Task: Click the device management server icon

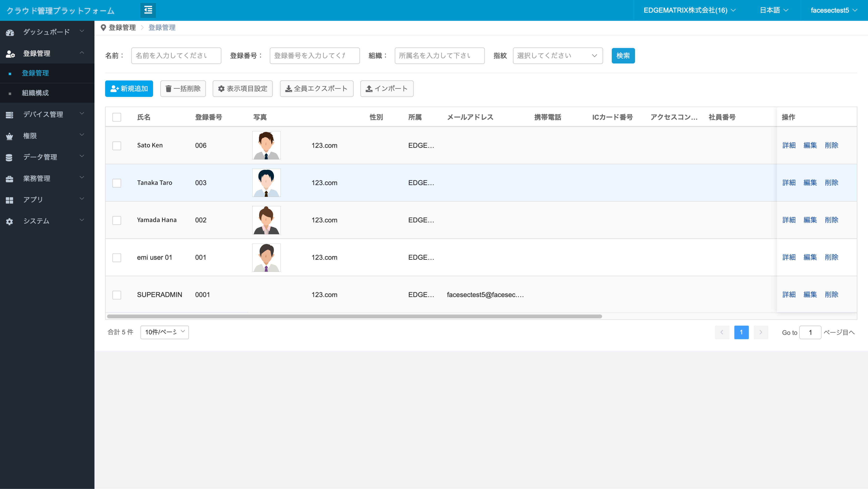Action: click(9, 115)
